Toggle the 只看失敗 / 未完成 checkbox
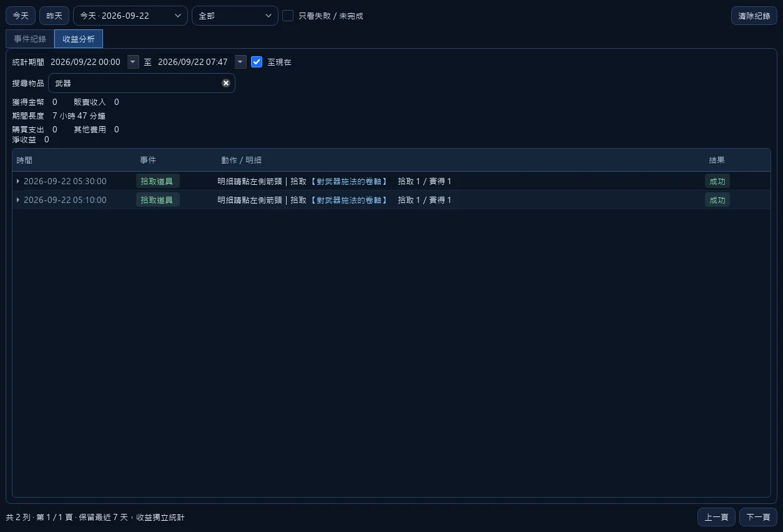 point(288,16)
